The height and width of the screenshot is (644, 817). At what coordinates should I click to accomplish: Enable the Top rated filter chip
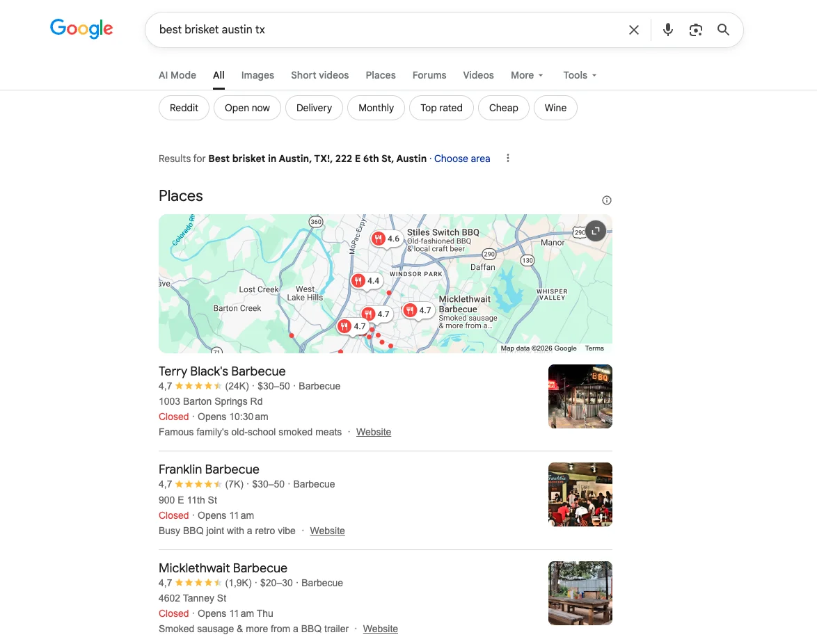(x=441, y=108)
